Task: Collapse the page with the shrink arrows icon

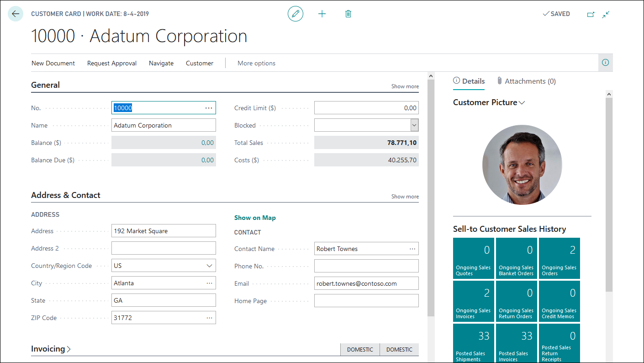Action: [x=606, y=14]
